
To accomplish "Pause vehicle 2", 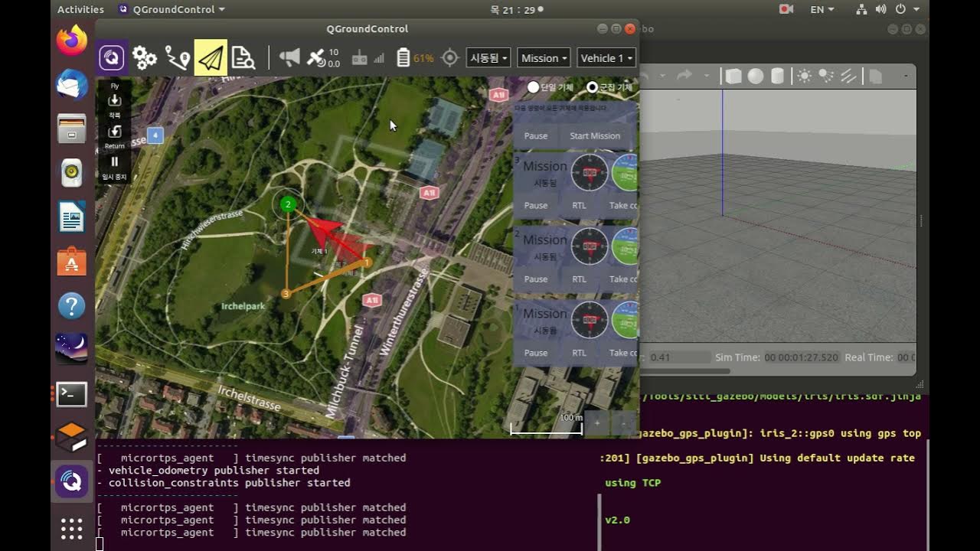I will tap(536, 279).
